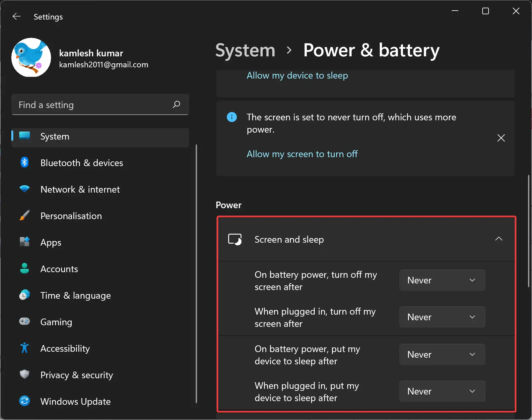Click the Apps icon in sidebar
Screen dimensions: 532x420
click(x=25, y=242)
